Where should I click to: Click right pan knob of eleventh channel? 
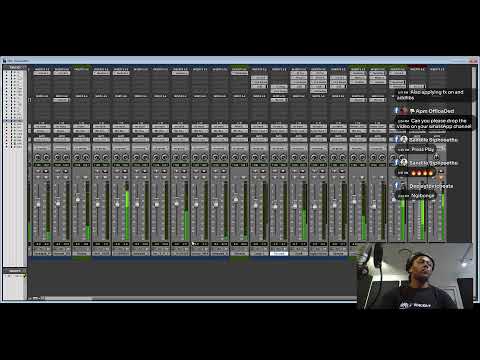[x=244, y=157]
